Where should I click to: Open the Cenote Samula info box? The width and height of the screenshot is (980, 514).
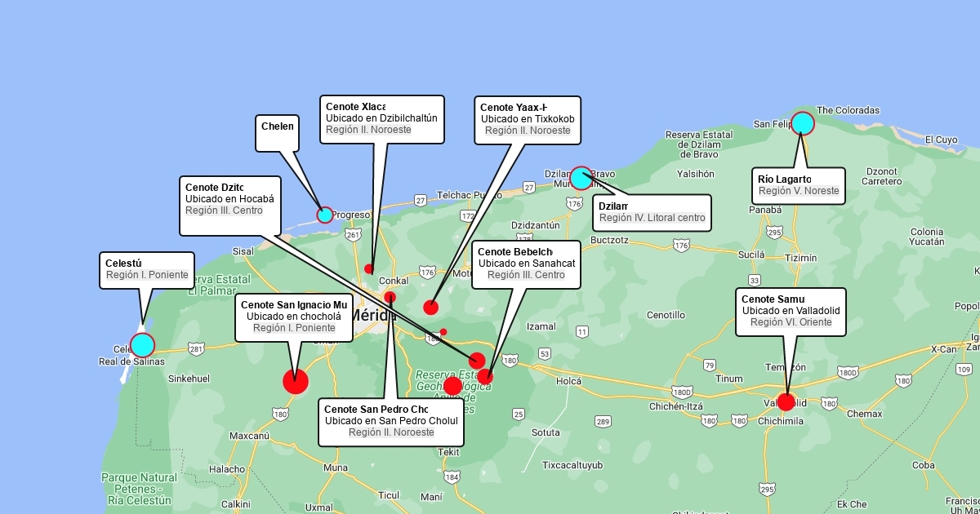coord(790,312)
